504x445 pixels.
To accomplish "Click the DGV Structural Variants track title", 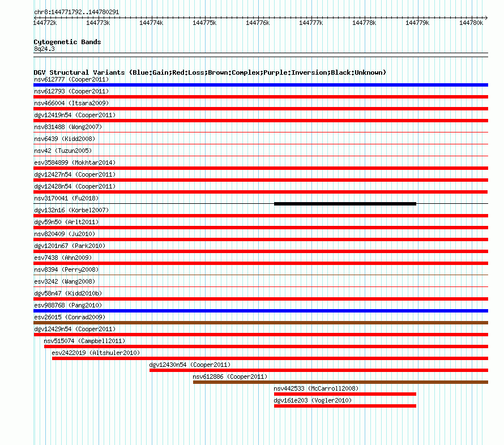I will coord(210,72).
